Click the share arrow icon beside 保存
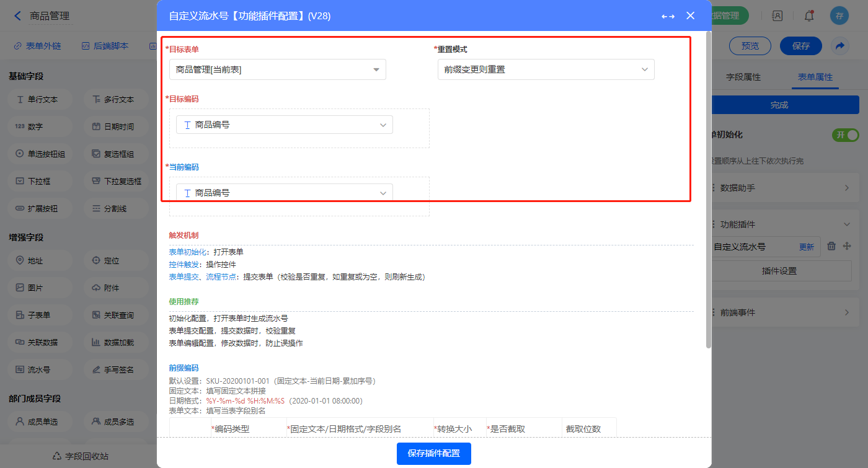This screenshot has height=468, width=868. [x=839, y=46]
